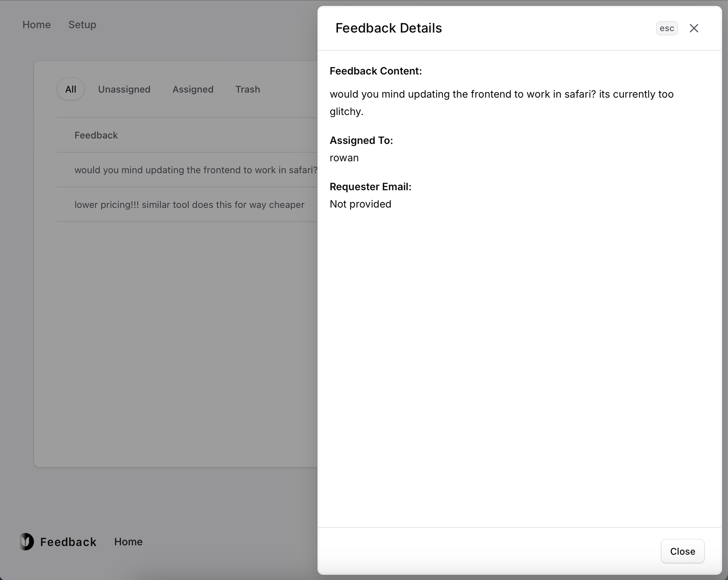Click the Home link in the footer
This screenshot has height=580, width=728.
(128, 542)
